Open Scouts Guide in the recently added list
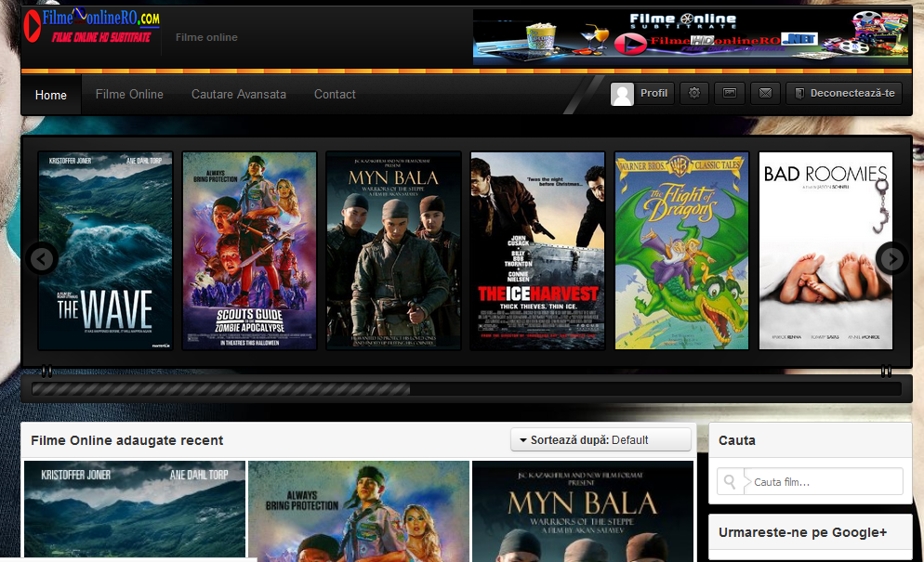Image resolution: width=924 pixels, height=562 pixels. pyautogui.click(x=359, y=511)
